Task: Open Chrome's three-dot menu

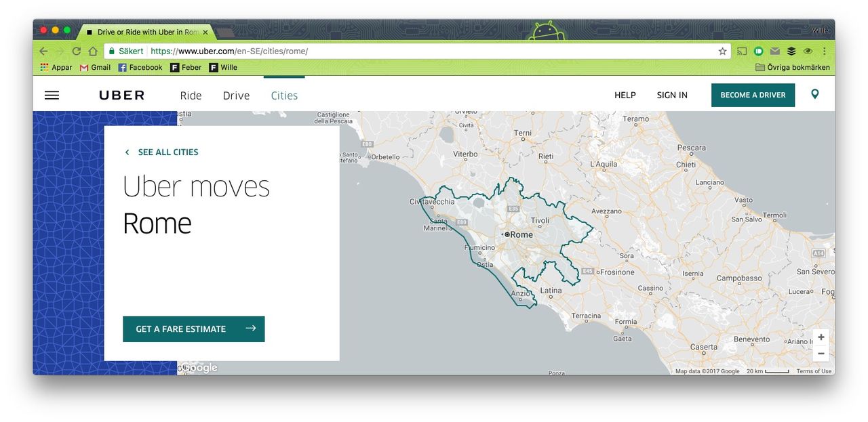Action: (x=824, y=51)
